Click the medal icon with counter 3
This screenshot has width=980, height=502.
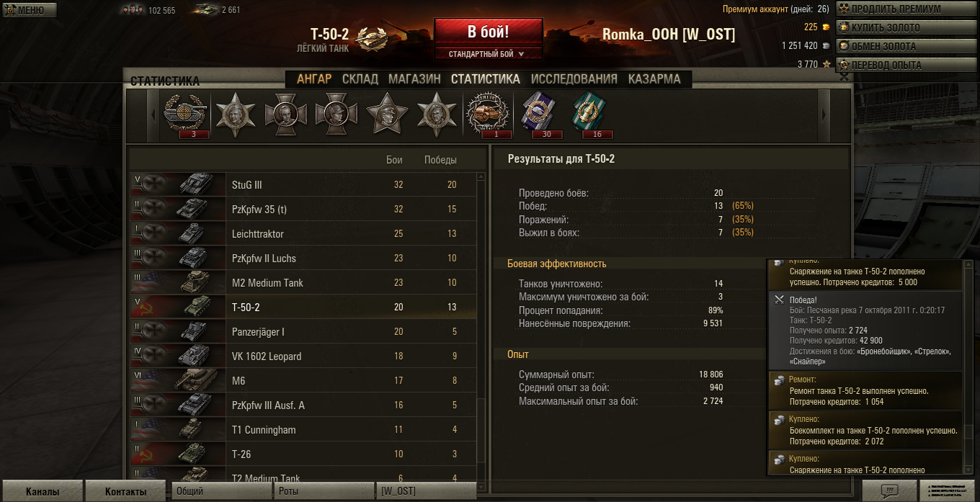click(186, 115)
